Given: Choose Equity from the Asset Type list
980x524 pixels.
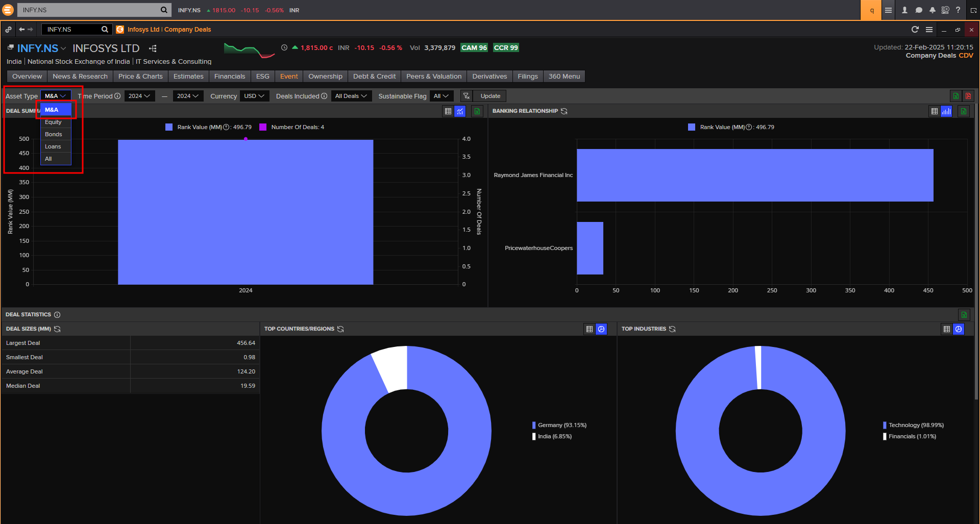Looking at the screenshot, I should pos(53,122).
